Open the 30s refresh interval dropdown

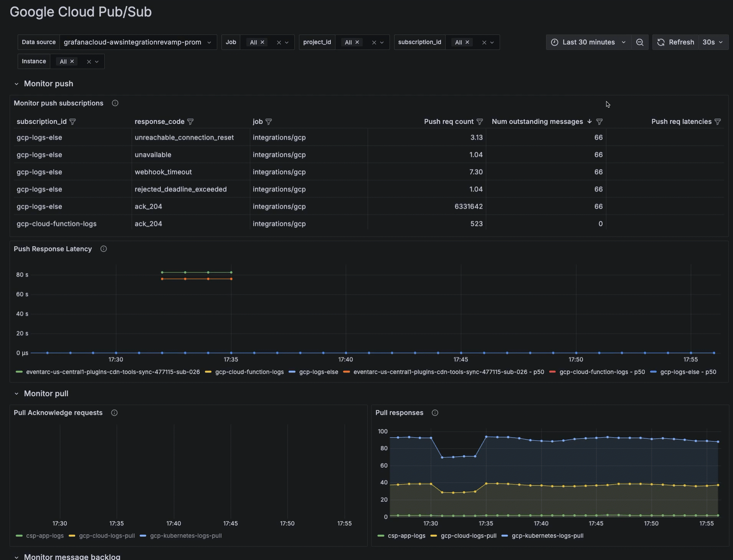click(x=713, y=42)
